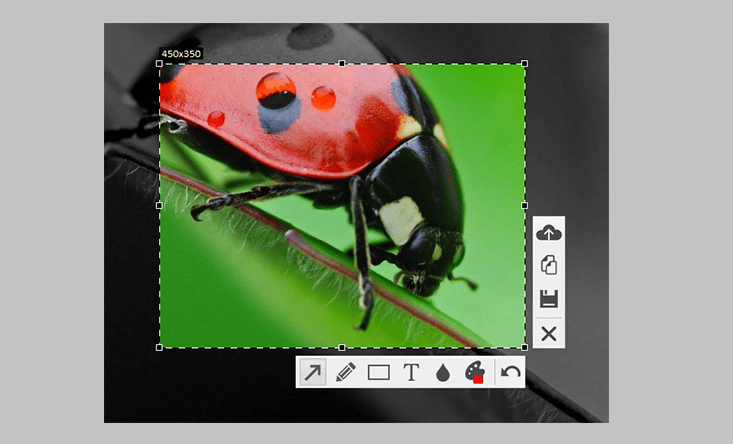Click the 450x350 size label
Screen dimensions: 733x444
181,54
